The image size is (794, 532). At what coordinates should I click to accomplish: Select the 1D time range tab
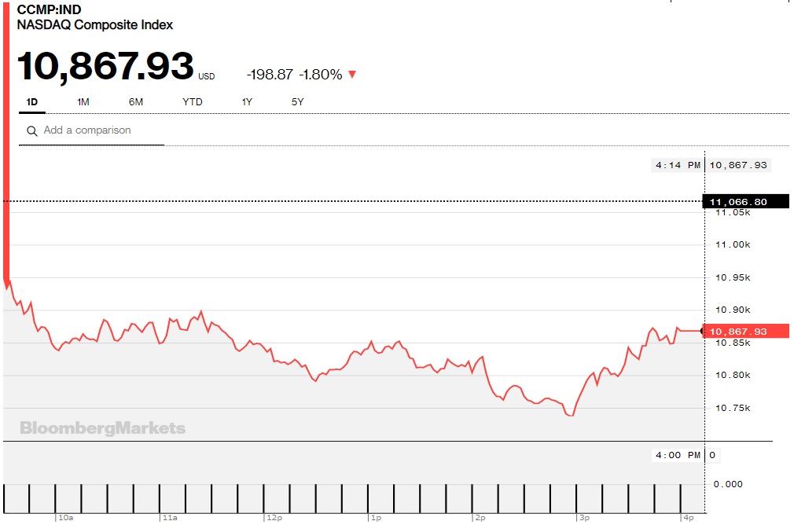[32, 101]
